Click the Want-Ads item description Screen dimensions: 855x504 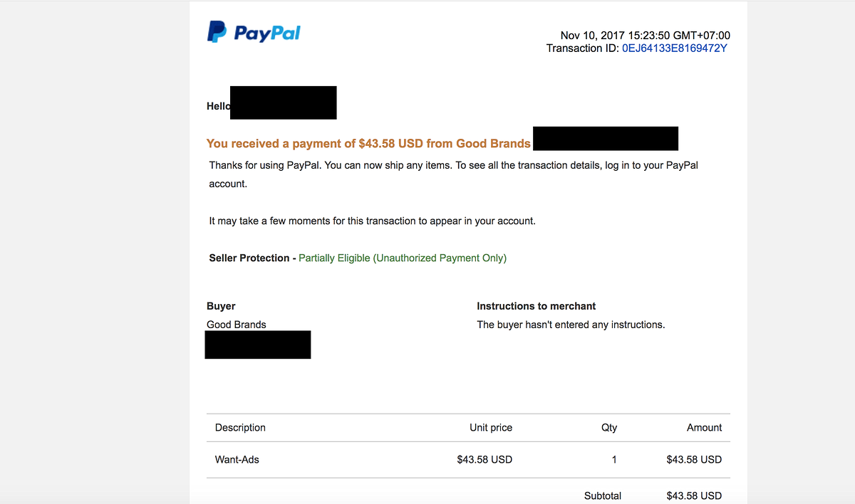click(237, 460)
